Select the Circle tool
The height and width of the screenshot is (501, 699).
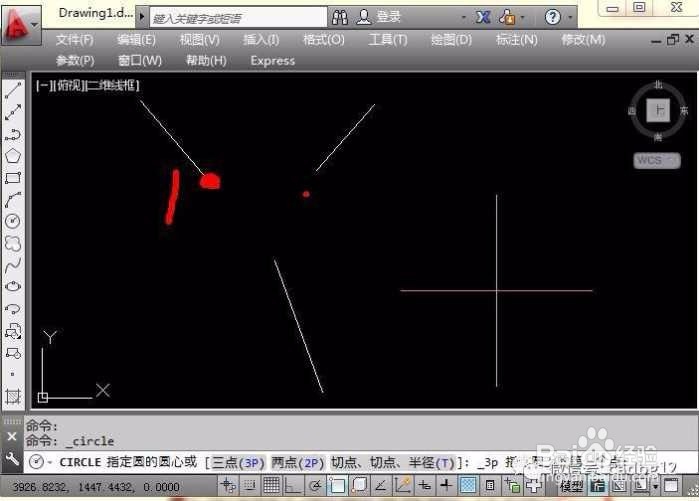click(13, 222)
